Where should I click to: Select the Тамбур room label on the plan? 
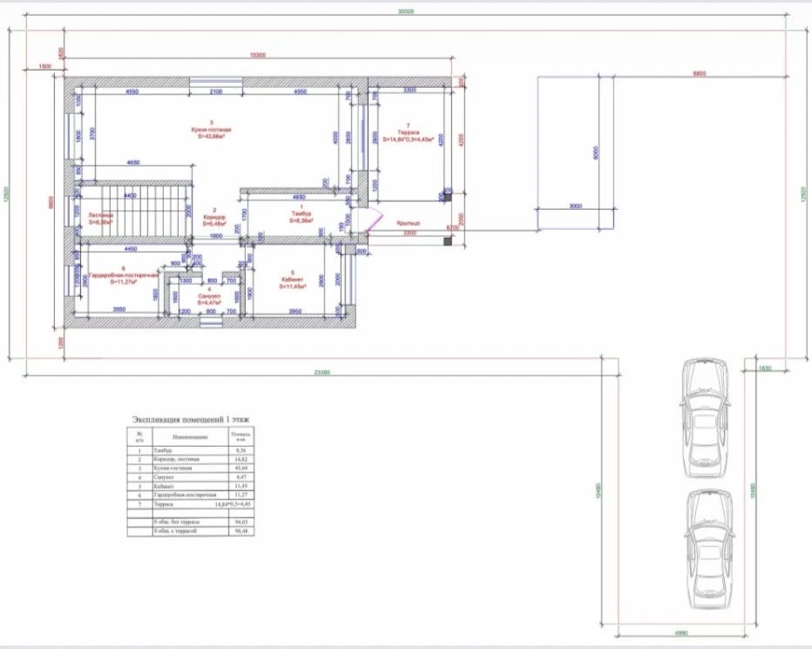click(x=301, y=213)
